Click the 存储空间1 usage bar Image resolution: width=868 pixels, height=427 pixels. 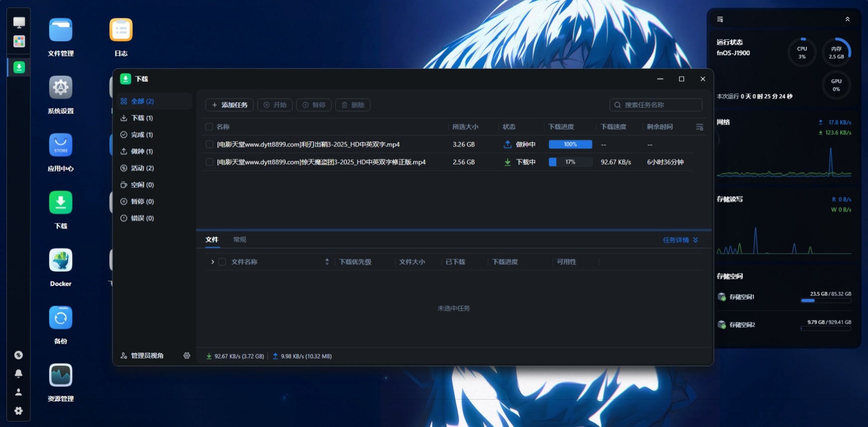pos(826,301)
